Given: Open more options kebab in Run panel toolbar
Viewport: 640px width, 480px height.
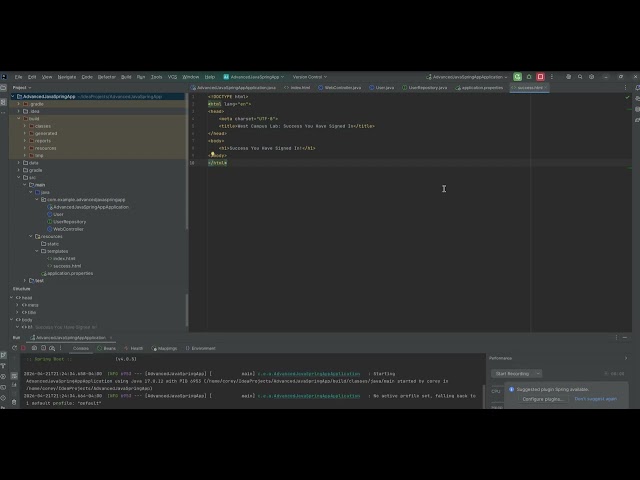Looking at the screenshot, I should (60, 348).
